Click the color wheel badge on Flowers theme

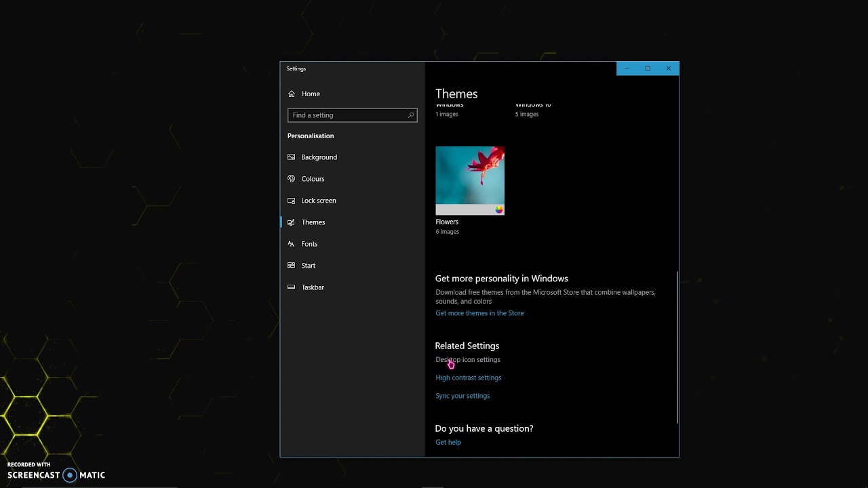tap(499, 209)
